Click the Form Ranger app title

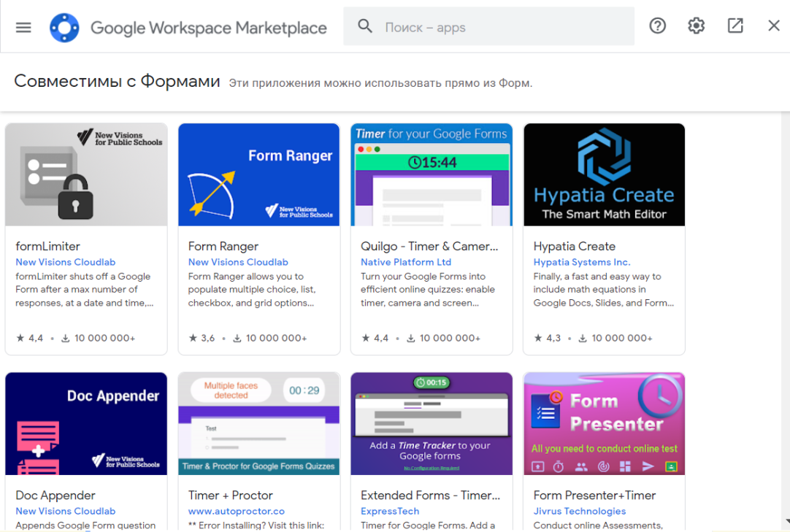click(223, 247)
